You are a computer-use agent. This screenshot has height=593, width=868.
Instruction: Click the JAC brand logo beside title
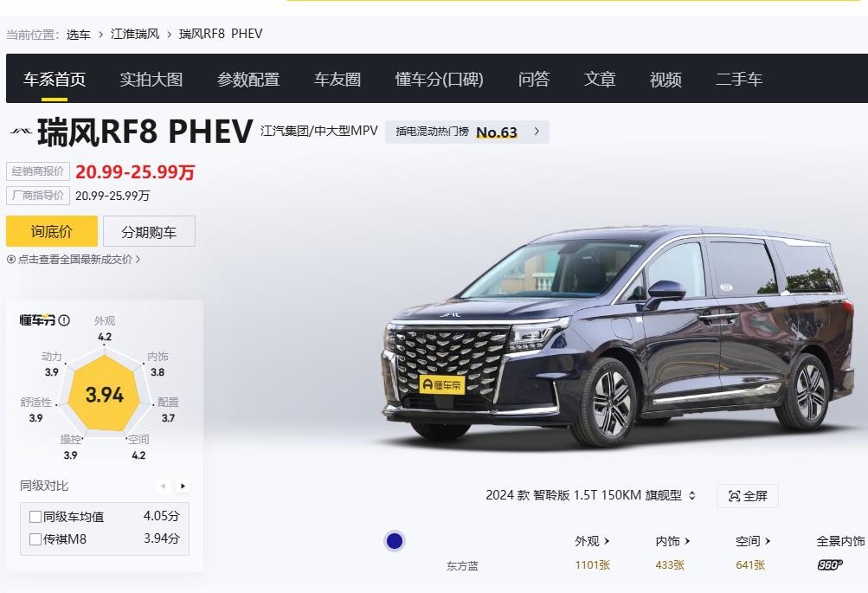click(21, 132)
